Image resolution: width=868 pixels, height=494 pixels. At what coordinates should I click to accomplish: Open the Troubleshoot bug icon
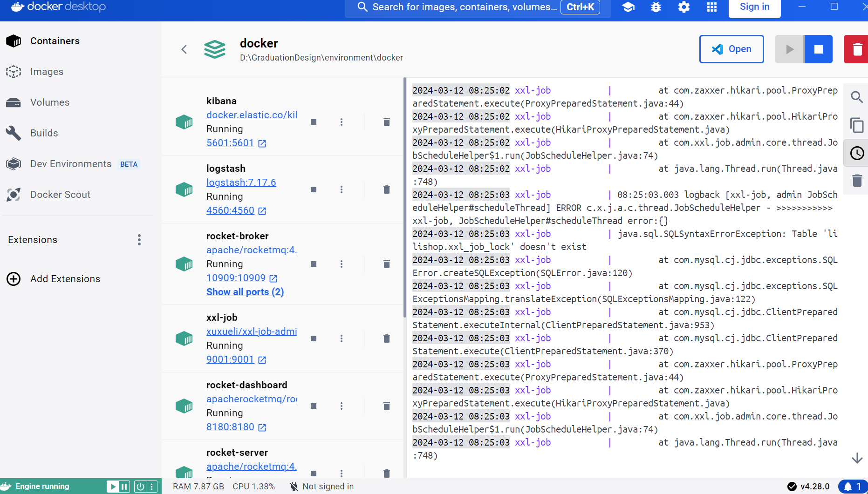656,7
